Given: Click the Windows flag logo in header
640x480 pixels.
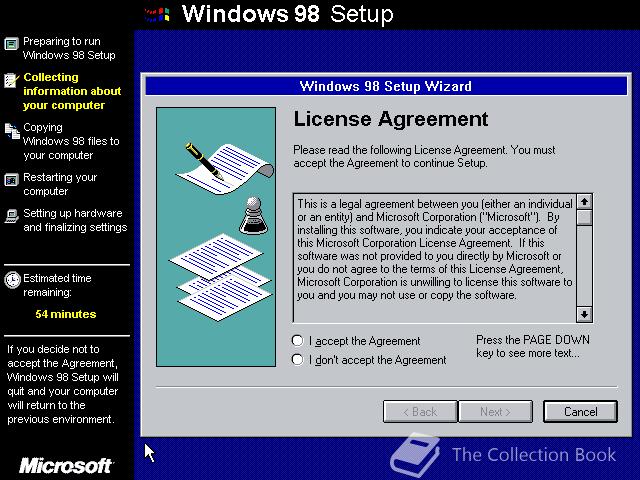Looking at the screenshot, I should pos(157,15).
